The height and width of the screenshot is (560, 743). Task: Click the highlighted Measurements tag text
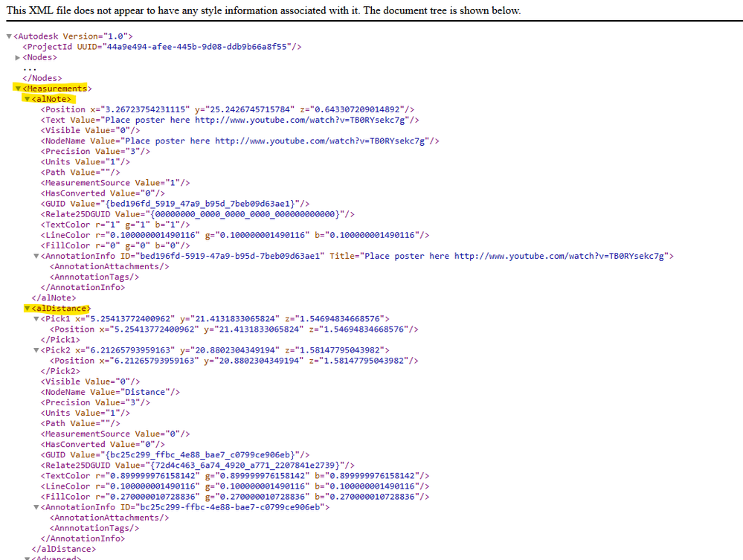(57, 88)
